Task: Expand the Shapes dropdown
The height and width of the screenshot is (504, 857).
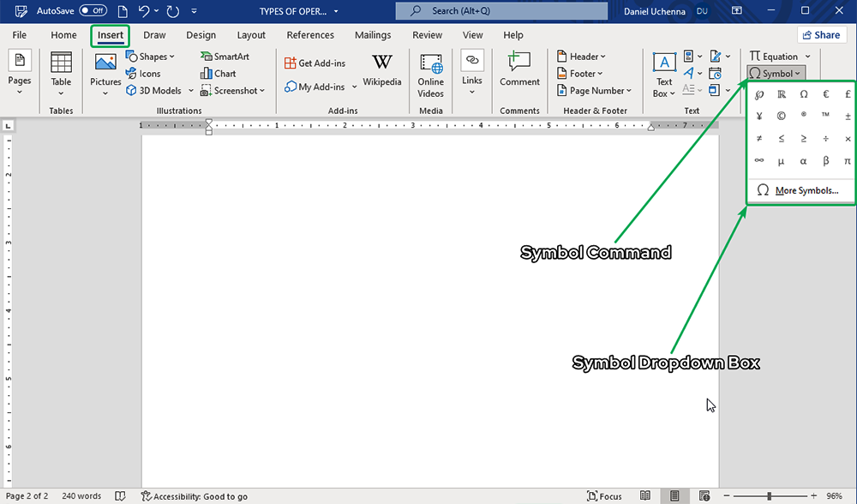Action: click(x=150, y=57)
